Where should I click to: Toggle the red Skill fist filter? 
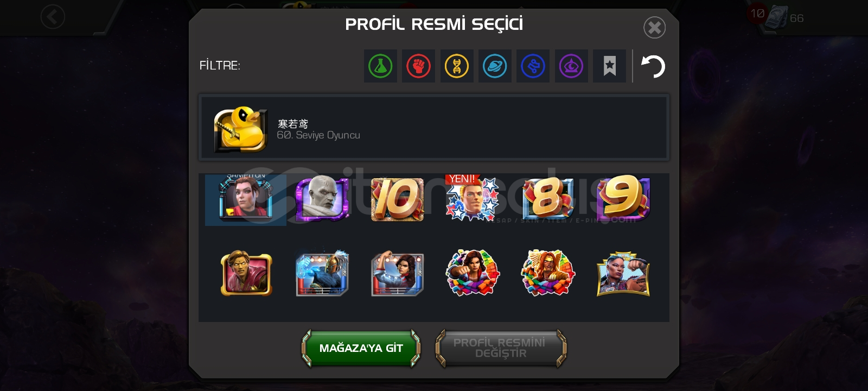[418, 66]
